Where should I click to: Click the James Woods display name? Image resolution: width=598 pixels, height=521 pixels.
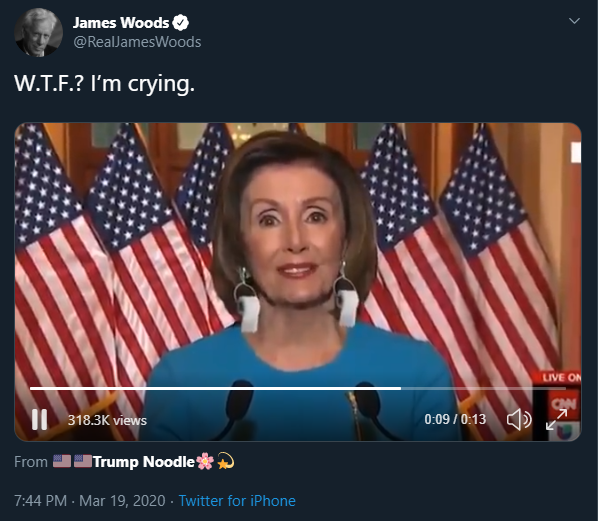121,23
